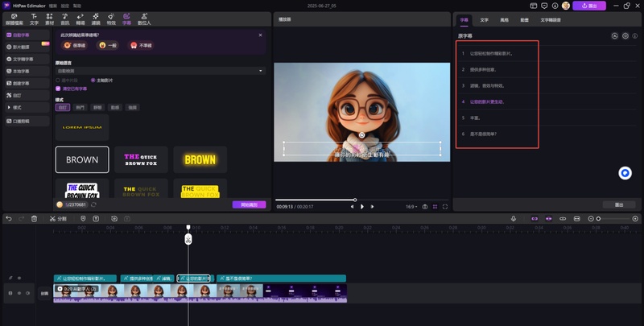Select the 選中片段 radio option
The image size is (644, 326).
click(x=67, y=80)
